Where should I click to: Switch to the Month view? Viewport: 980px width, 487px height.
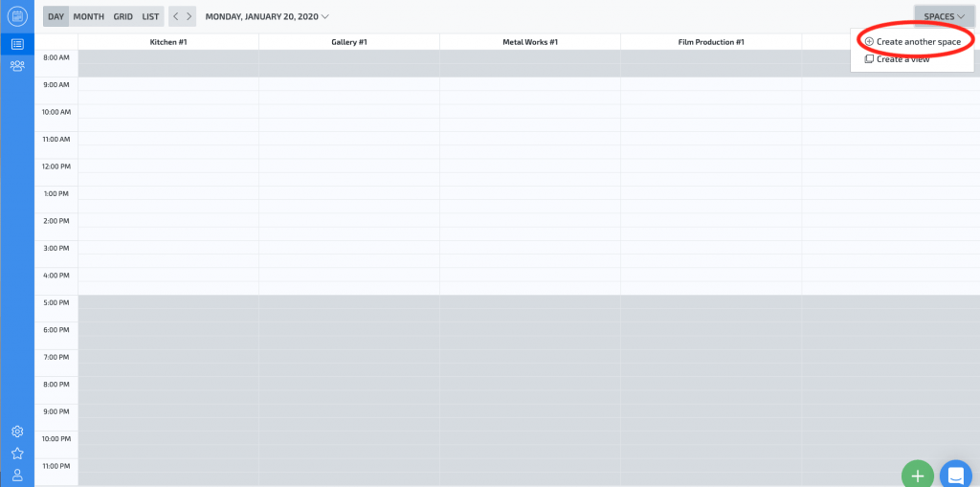pos(89,16)
